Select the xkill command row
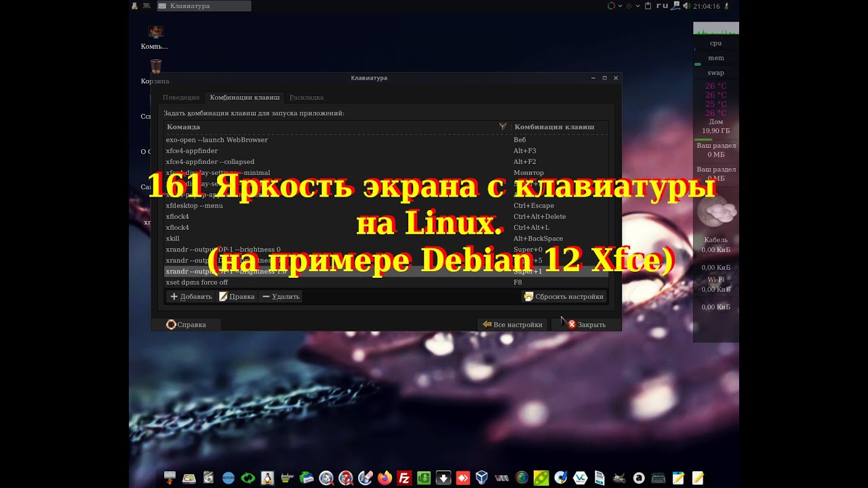 point(387,239)
